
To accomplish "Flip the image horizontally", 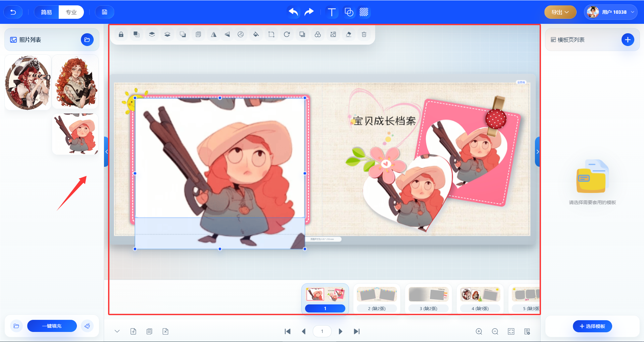I will coord(213,34).
